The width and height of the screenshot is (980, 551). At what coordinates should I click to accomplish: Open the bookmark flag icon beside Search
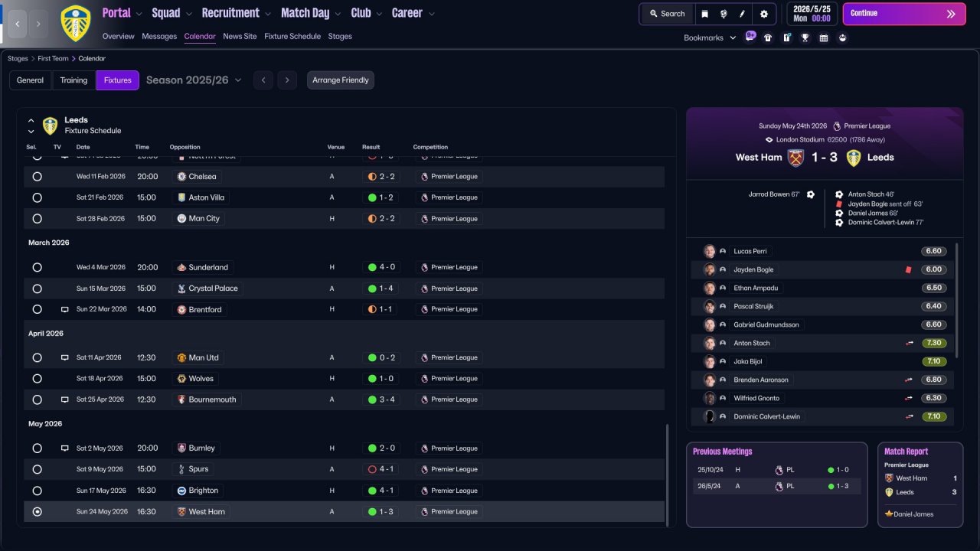coord(705,14)
